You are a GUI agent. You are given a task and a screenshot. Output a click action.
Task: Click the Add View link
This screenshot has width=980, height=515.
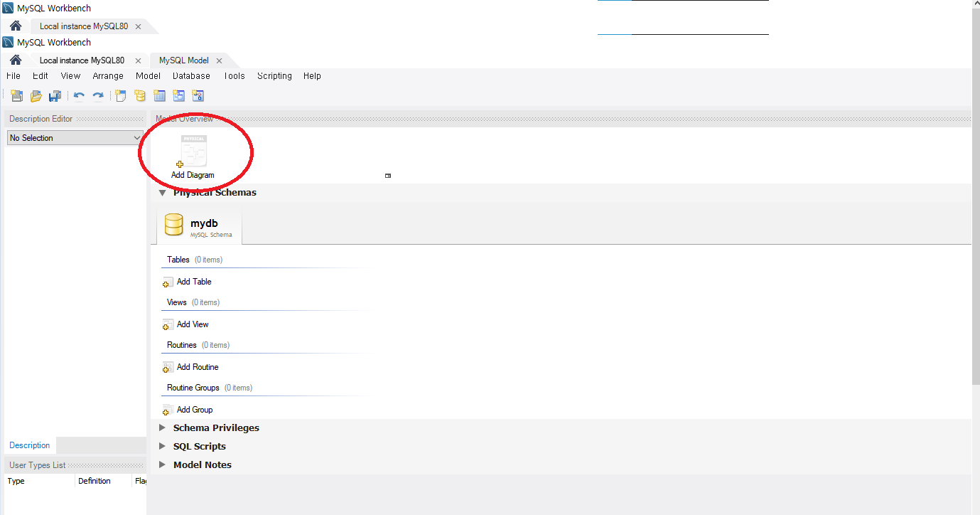[193, 324]
